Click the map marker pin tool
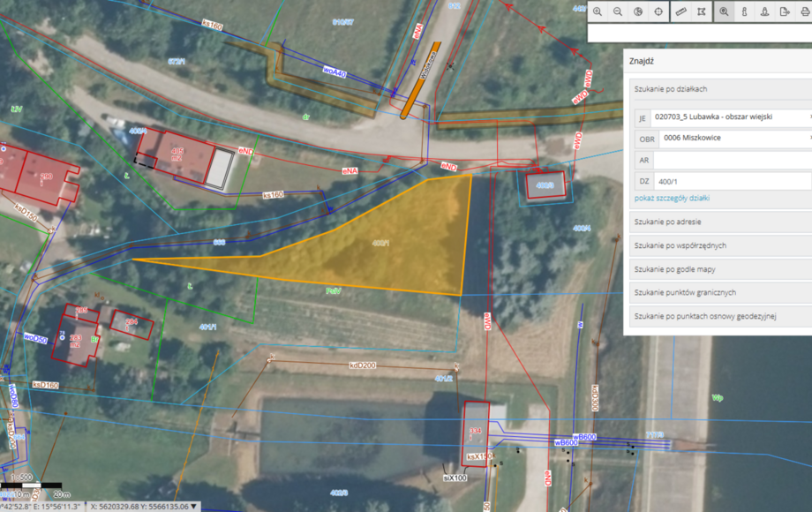 tap(764, 11)
